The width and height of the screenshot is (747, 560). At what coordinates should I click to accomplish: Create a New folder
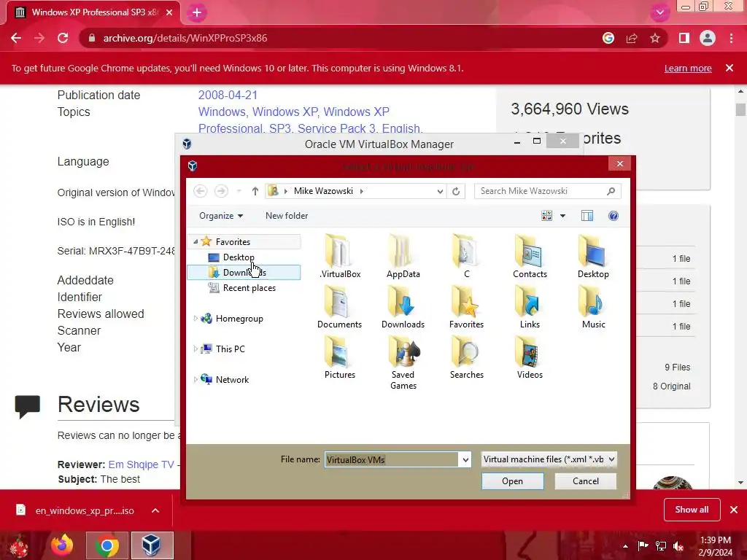point(287,216)
